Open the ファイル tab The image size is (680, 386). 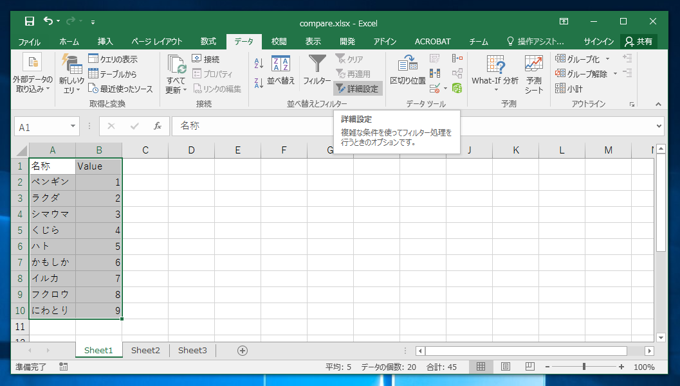click(x=29, y=42)
